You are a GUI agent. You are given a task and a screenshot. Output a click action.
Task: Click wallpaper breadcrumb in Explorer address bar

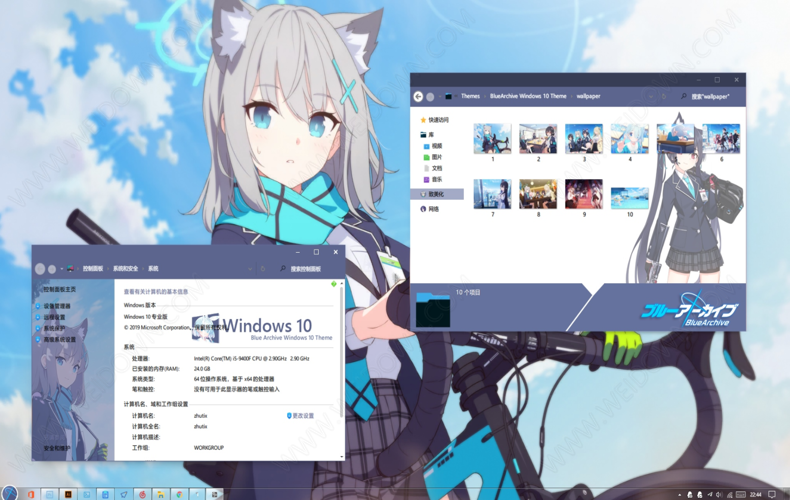click(x=588, y=96)
